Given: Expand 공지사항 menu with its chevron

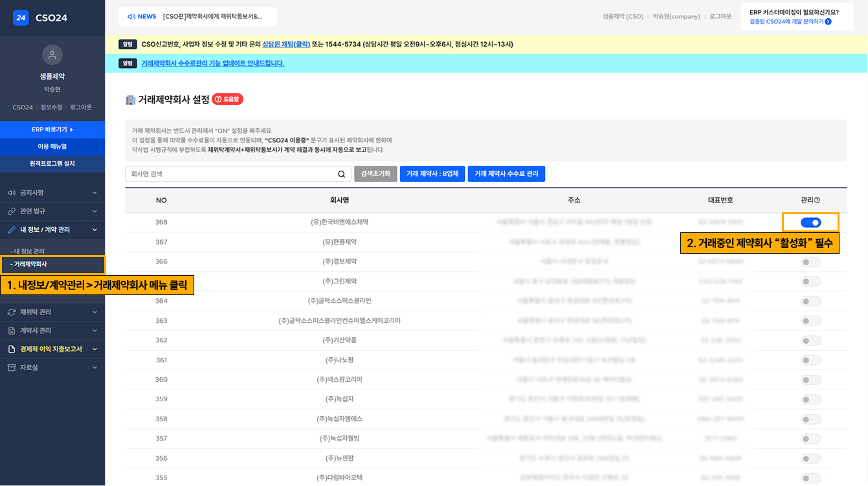Looking at the screenshot, I should 95,193.
